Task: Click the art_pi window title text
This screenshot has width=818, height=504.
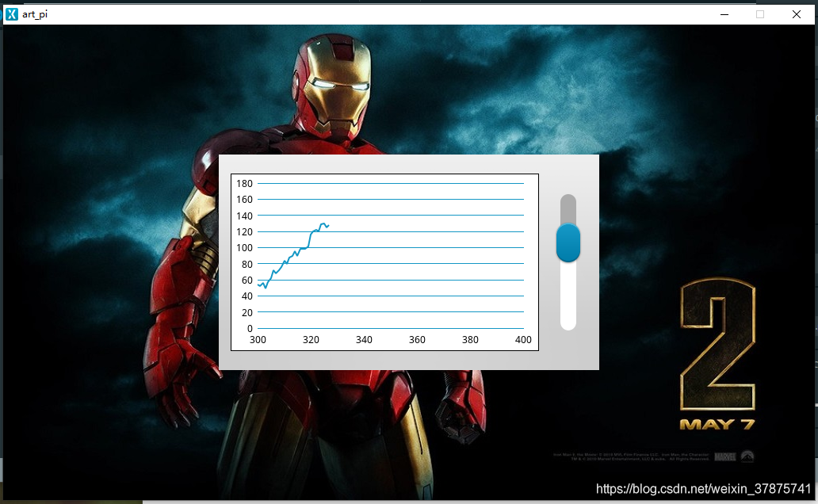Action: point(35,14)
